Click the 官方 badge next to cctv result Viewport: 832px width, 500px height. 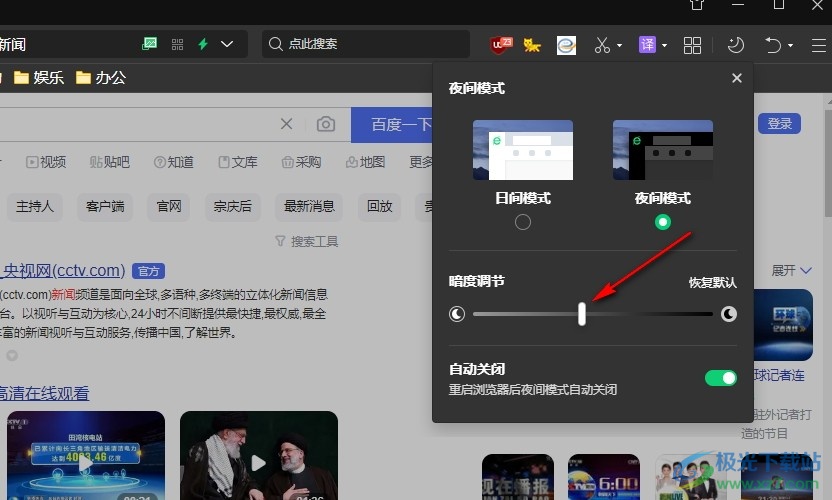[x=149, y=271]
